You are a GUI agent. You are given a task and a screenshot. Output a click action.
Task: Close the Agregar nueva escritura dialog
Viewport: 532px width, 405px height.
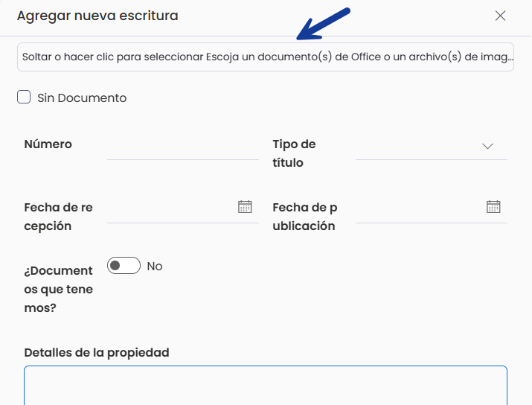coord(500,16)
